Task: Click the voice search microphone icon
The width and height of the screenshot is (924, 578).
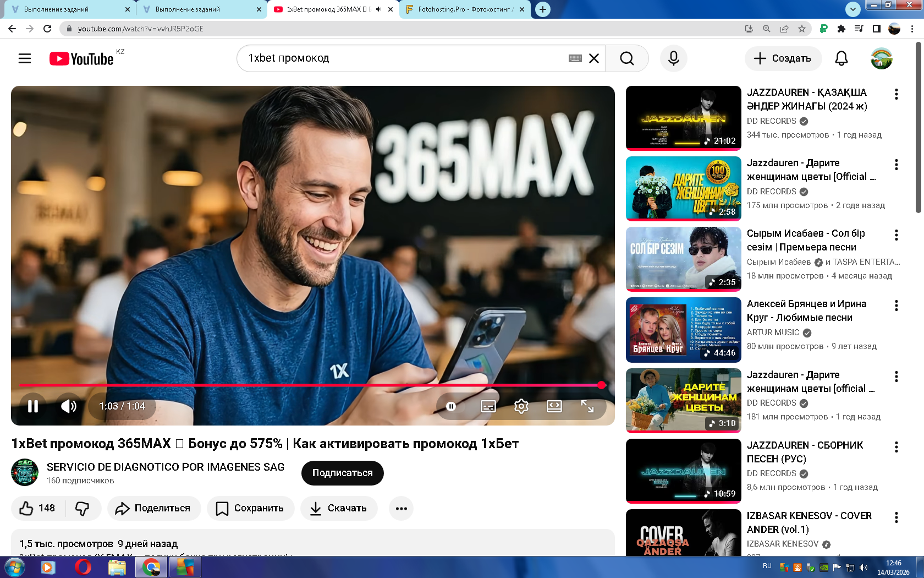Action: coord(673,58)
